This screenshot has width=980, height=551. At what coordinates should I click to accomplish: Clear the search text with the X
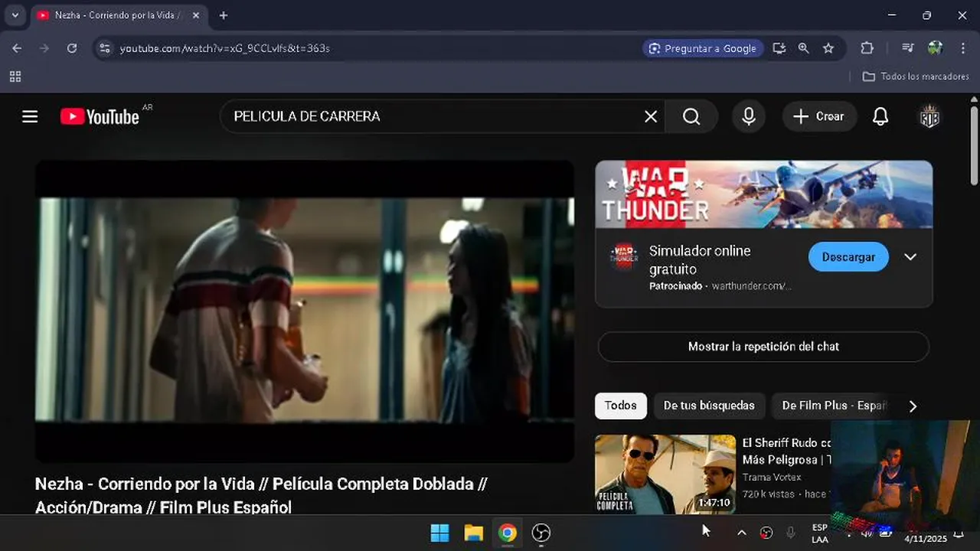(x=651, y=116)
